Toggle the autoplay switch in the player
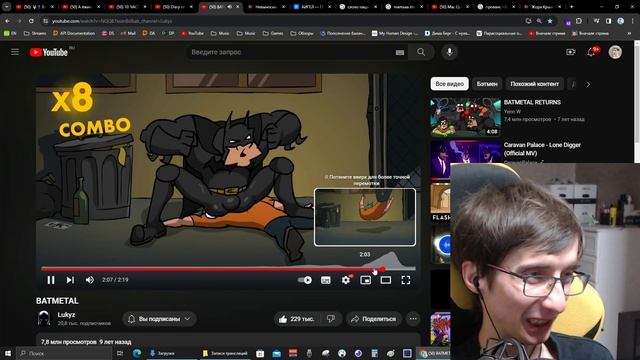The height and width of the screenshot is (360, 640). [x=305, y=280]
